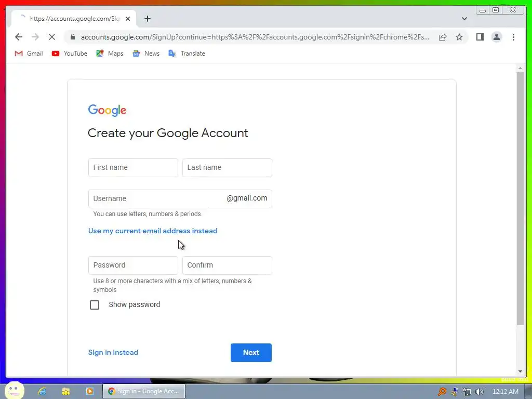Screen dimensions: 532x399
Task: Expand the tab search dropdown arrow
Action: click(x=464, y=19)
